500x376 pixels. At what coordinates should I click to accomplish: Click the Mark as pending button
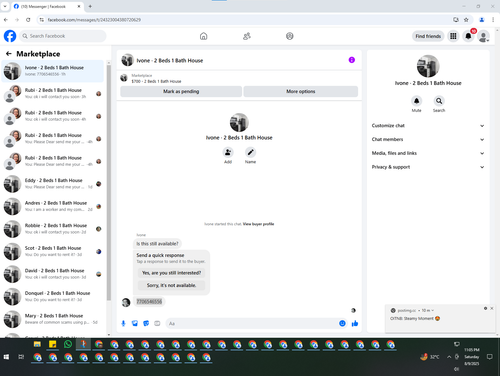[x=181, y=91]
